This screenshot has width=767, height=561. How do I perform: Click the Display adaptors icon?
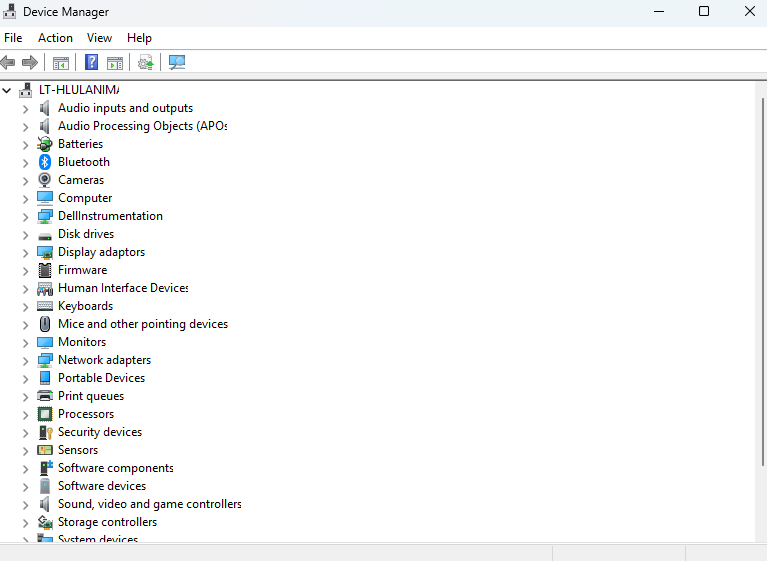point(45,252)
